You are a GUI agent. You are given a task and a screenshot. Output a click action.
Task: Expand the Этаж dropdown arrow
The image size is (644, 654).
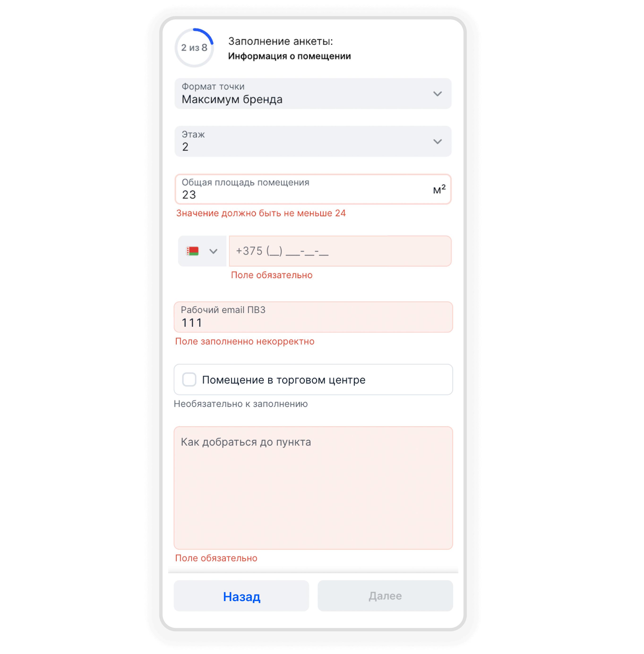point(437,142)
